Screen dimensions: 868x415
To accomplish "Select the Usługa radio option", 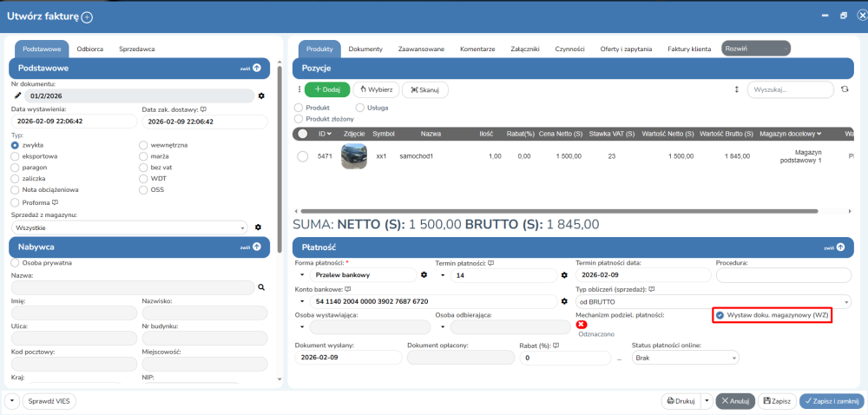I will [362, 108].
